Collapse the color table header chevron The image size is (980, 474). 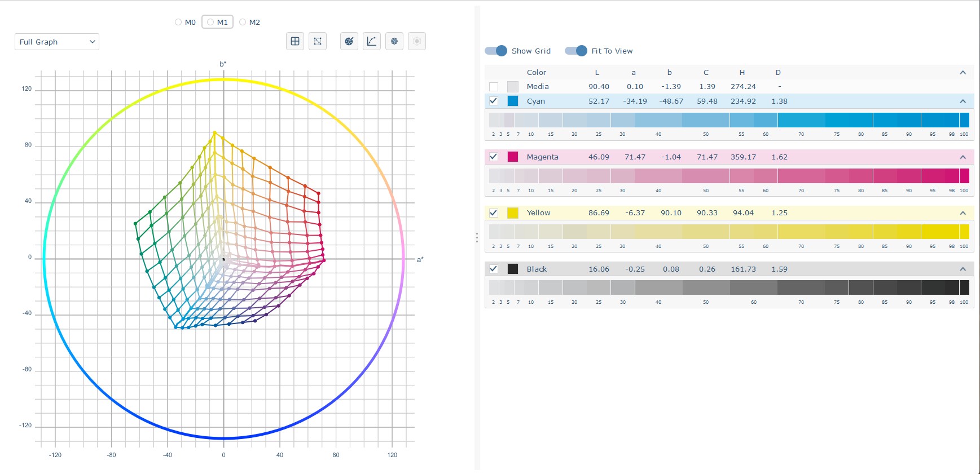tap(963, 73)
